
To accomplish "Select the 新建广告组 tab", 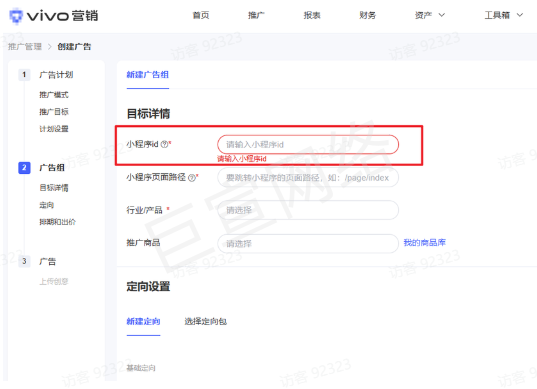I will tap(148, 75).
